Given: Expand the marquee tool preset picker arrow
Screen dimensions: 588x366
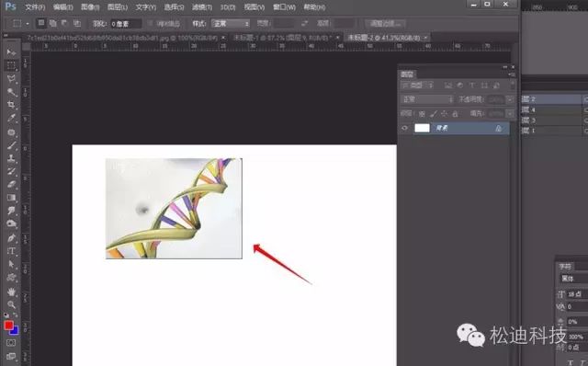Looking at the screenshot, I should click(28, 24).
